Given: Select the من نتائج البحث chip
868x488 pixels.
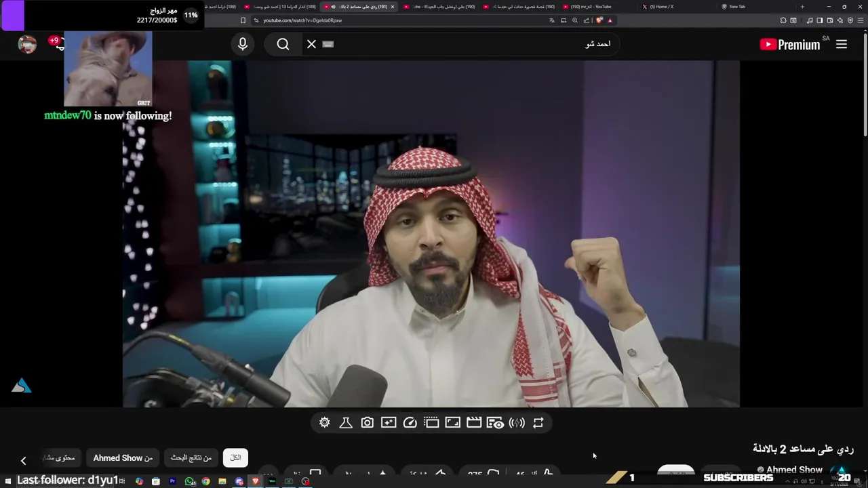Looking at the screenshot, I should point(191,458).
